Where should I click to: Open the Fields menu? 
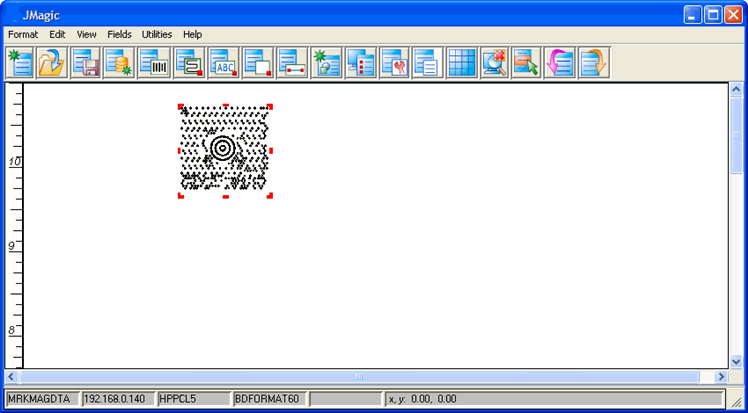tap(119, 34)
